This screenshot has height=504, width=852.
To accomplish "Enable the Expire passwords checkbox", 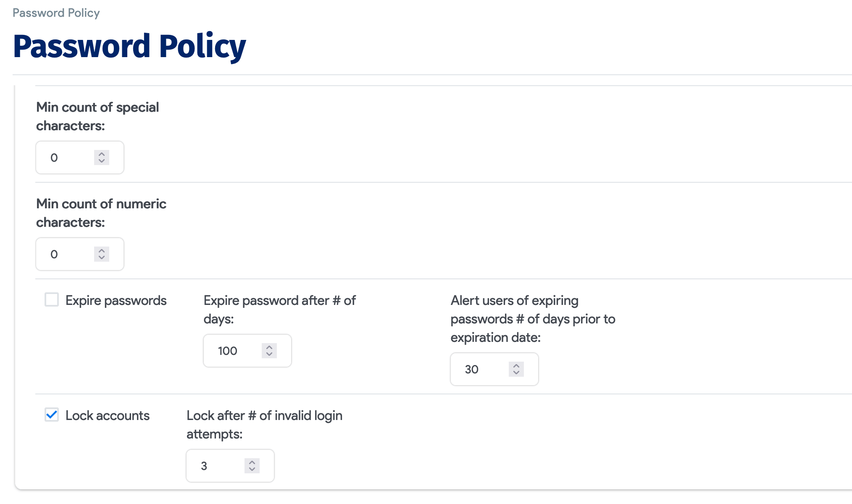I will point(52,300).
